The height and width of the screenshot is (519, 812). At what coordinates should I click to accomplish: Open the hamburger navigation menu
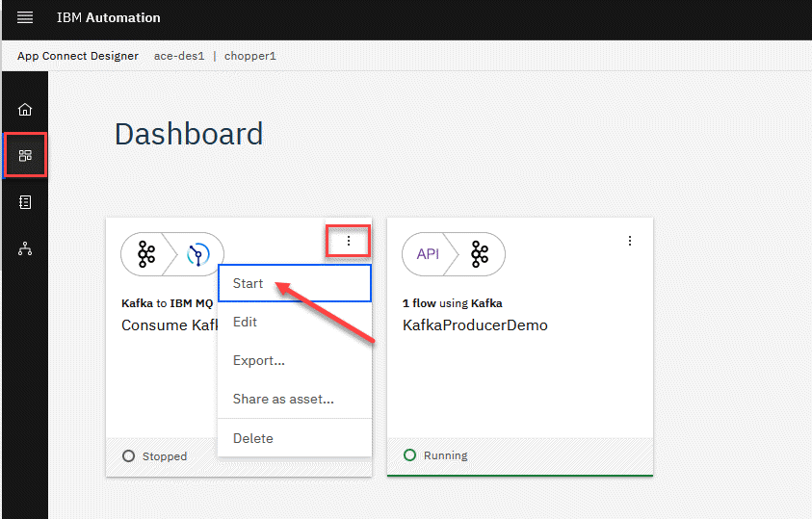click(x=25, y=18)
